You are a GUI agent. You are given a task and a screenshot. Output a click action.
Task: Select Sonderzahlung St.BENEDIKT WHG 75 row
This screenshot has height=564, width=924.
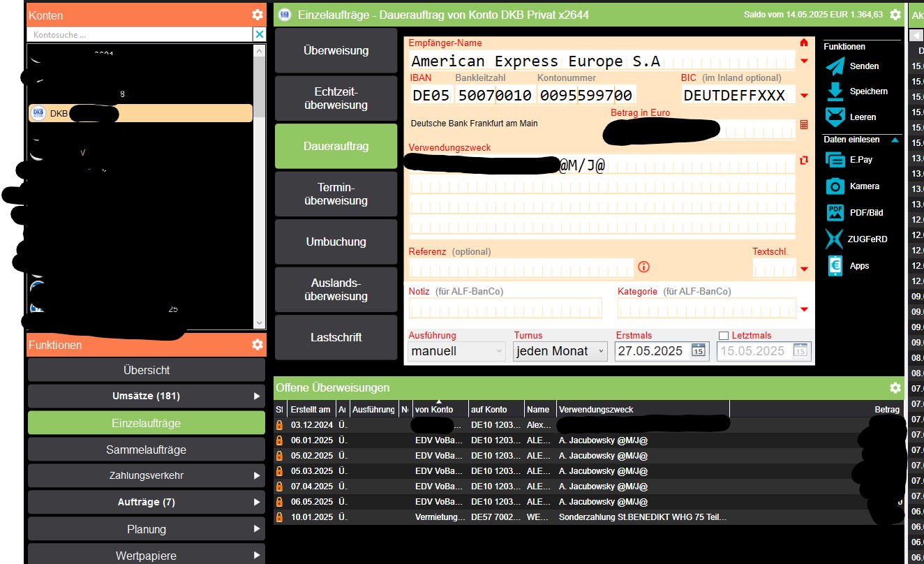point(588,517)
